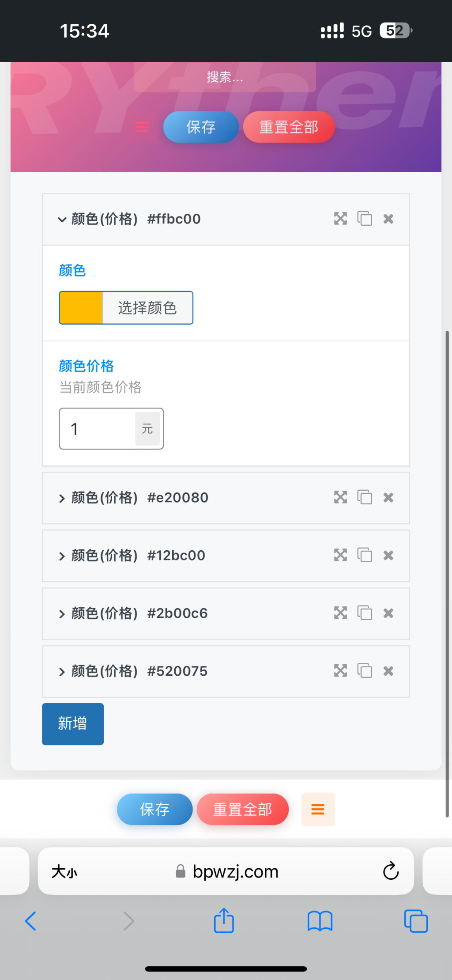Duplicate the #ffbc00 color item
The image size is (452, 980).
click(365, 219)
